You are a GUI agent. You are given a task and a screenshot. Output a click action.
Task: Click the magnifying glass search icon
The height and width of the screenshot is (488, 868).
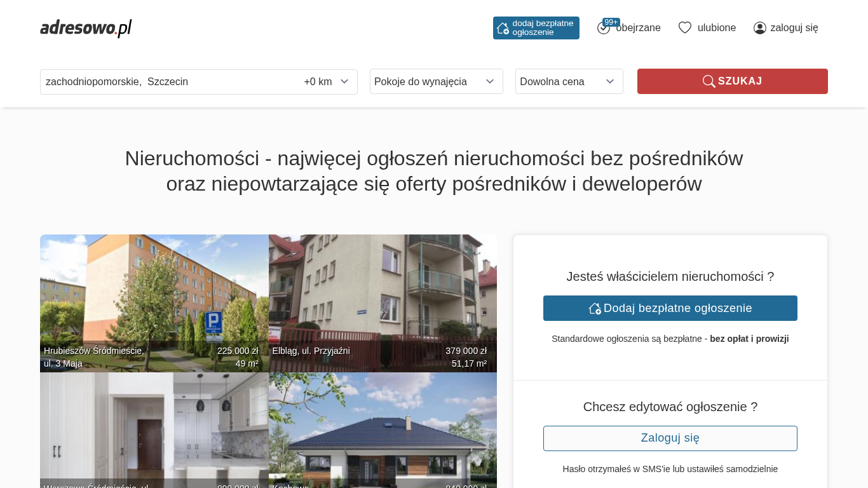click(x=709, y=81)
